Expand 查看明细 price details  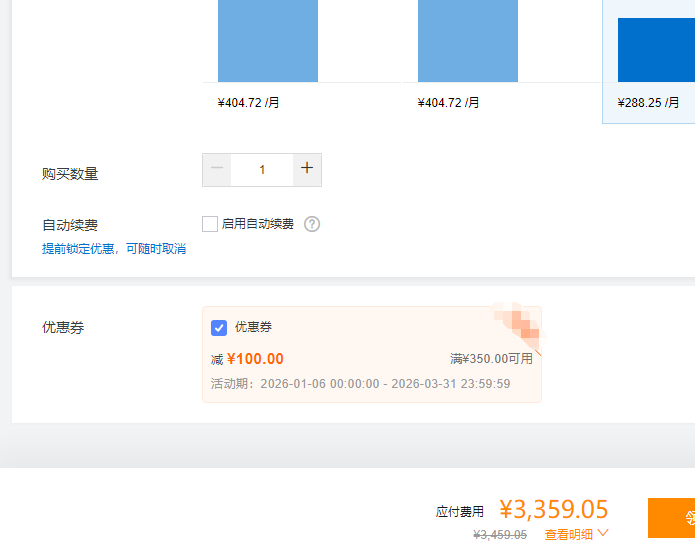point(568,535)
